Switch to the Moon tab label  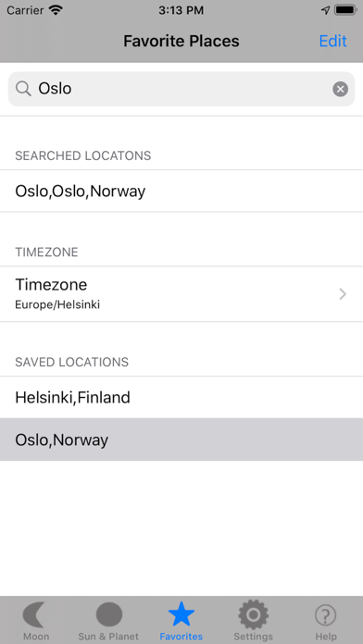click(x=36, y=637)
